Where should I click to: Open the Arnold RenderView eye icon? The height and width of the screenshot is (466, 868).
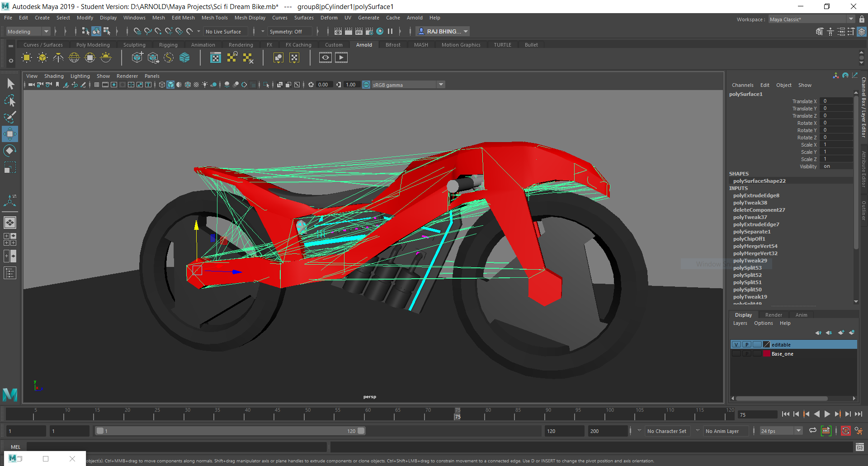tap(325, 57)
